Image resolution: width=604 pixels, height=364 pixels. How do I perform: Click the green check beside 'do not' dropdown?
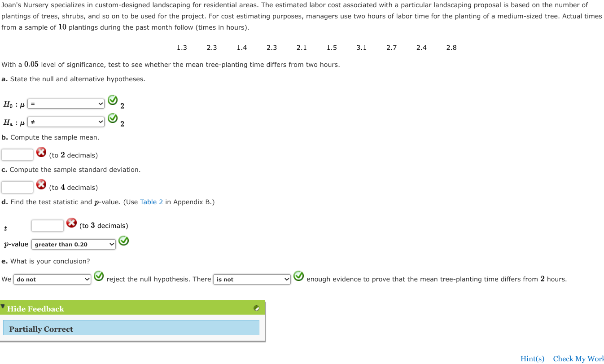coord(99,276)
